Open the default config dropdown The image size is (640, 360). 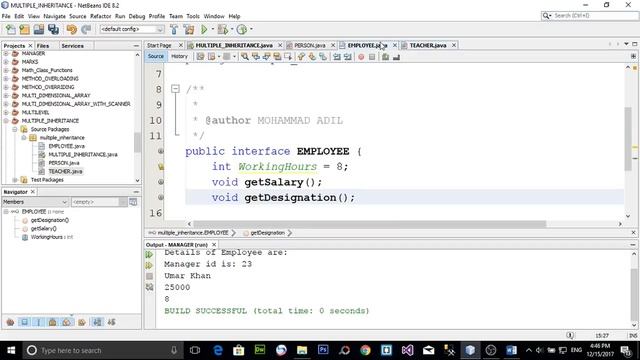point(132,29)
